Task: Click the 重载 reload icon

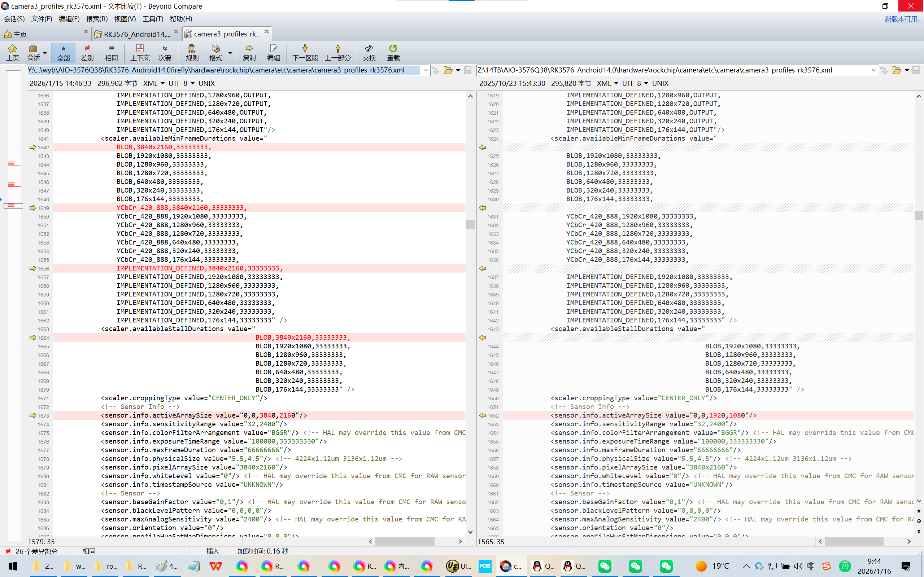Action: (393, 52)
